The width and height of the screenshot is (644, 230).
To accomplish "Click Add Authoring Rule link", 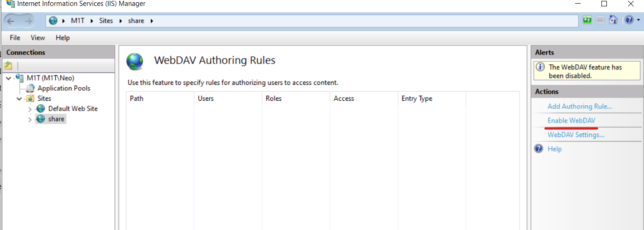I will click(x=580, y=107).
